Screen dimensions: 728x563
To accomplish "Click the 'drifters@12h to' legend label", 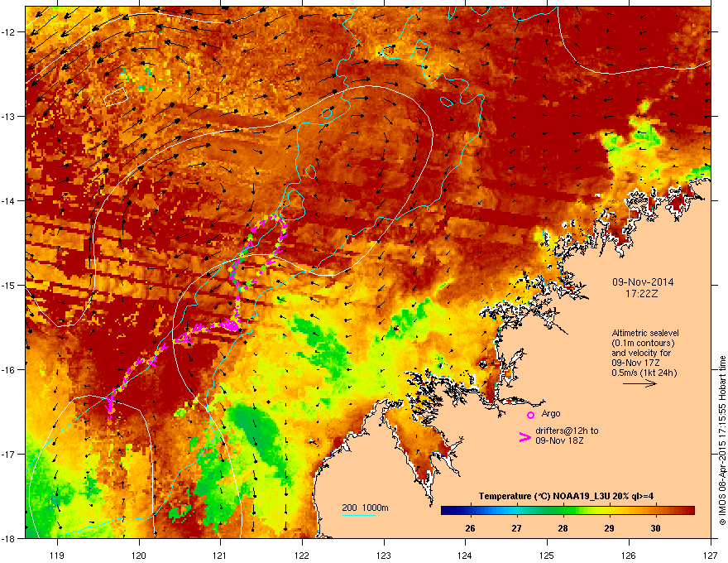I will tap(567, 431).
